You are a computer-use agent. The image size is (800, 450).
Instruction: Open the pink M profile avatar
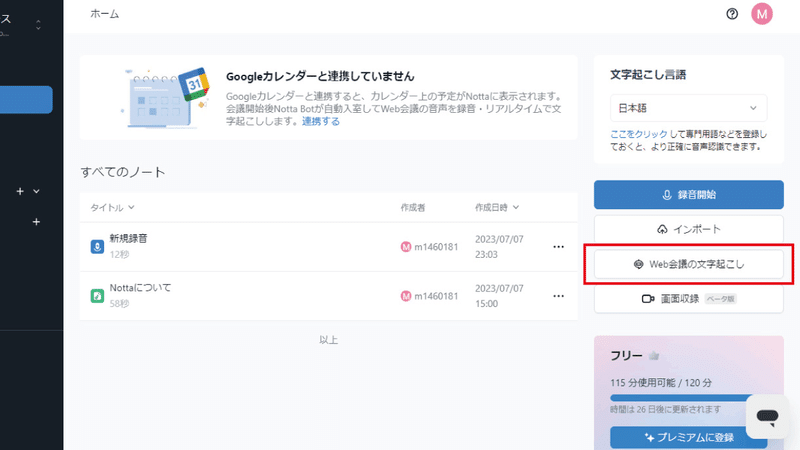(762, 14)
